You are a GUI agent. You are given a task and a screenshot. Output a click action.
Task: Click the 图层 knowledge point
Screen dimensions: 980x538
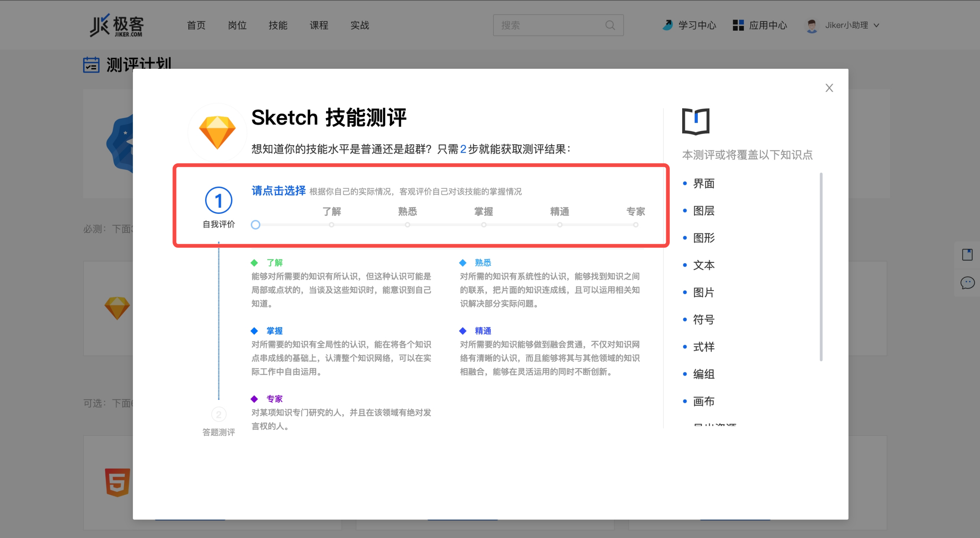point(704,211)
